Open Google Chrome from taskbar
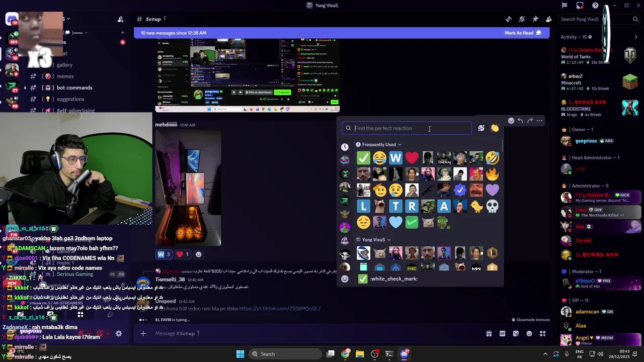Image resolution: width=644 pixels, height=362 pixels. 345,354
